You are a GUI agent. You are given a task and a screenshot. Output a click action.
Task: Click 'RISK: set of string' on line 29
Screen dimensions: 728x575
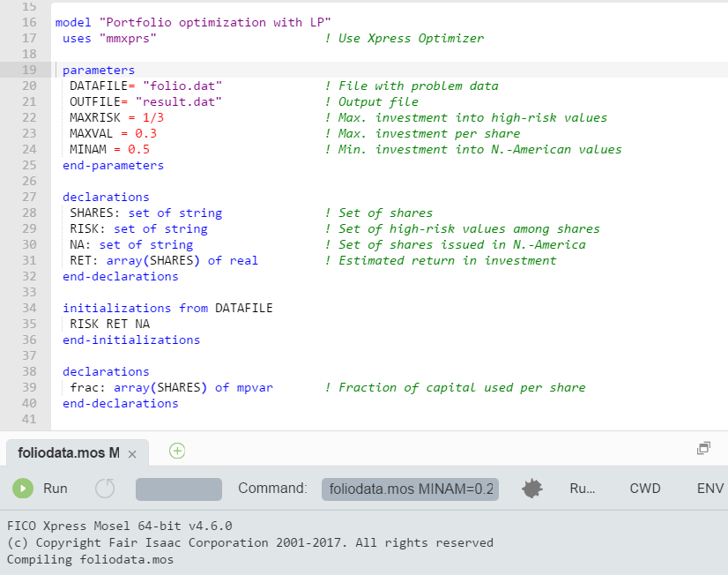coord(139,228)
